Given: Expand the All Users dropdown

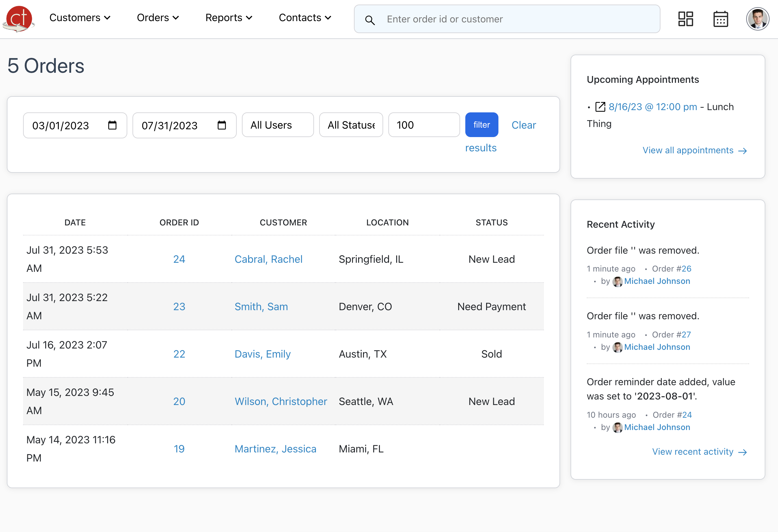Looking at the screenshot, I should [x=278, y=124].
